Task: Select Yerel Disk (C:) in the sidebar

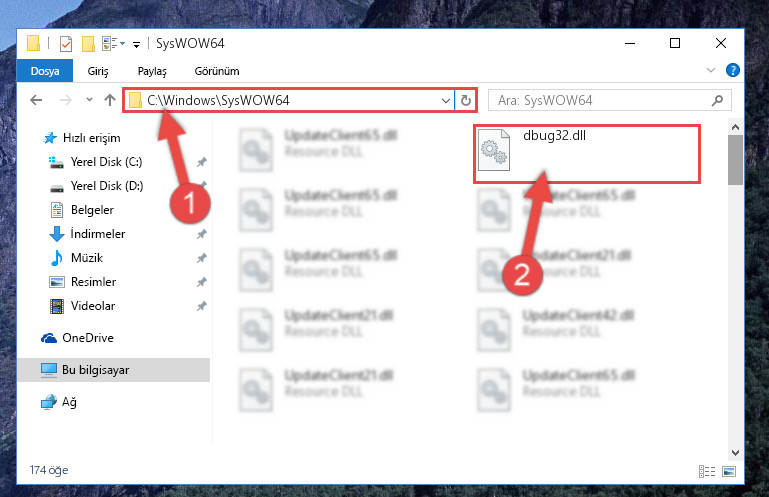Action: [106, 162]
